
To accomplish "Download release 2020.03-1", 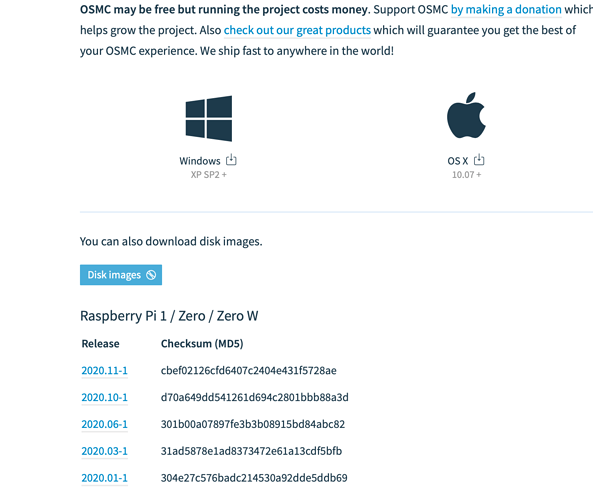I will pyautogui.click(x=104, y=451).
